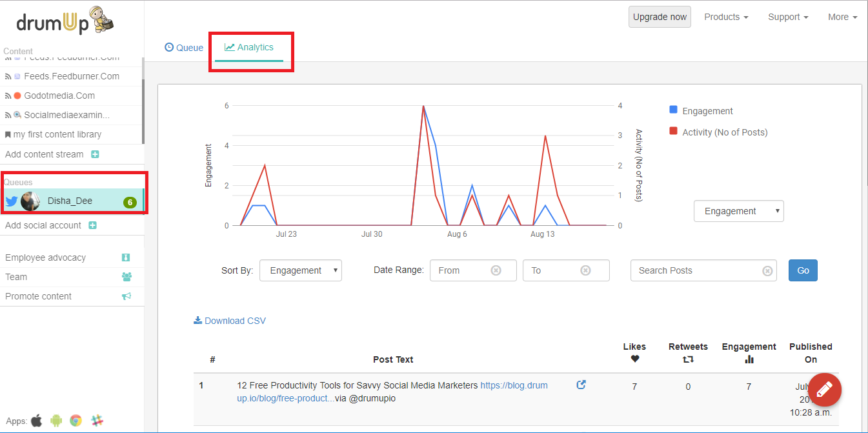868x433 pixels.
Task: Clear the To date field
Action: [585, 270]
